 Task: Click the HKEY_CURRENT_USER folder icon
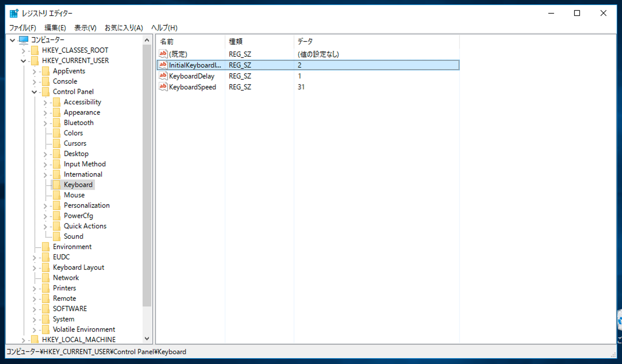pos(35,61)
